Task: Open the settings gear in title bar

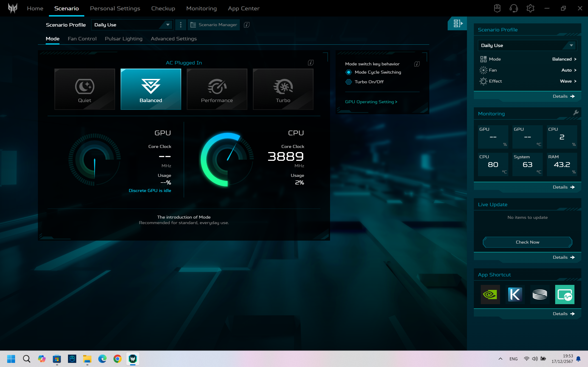Action: [x=530, y=8]
